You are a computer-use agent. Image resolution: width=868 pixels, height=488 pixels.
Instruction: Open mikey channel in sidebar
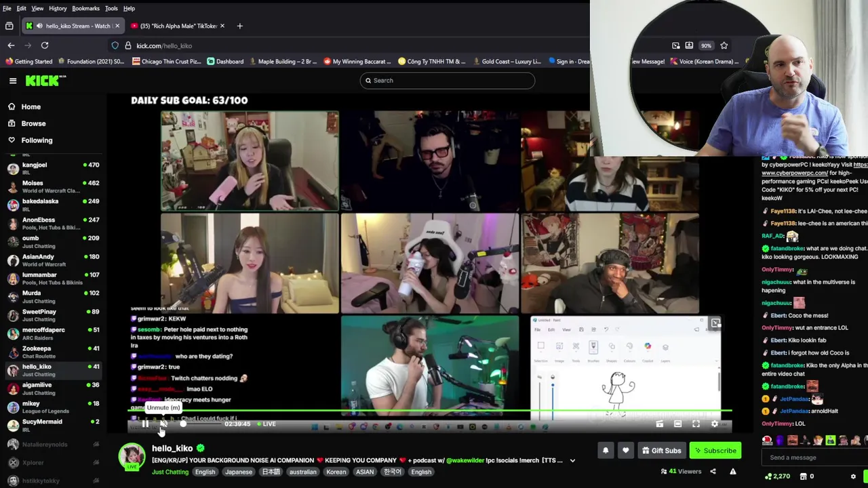(x=53, y=407)
